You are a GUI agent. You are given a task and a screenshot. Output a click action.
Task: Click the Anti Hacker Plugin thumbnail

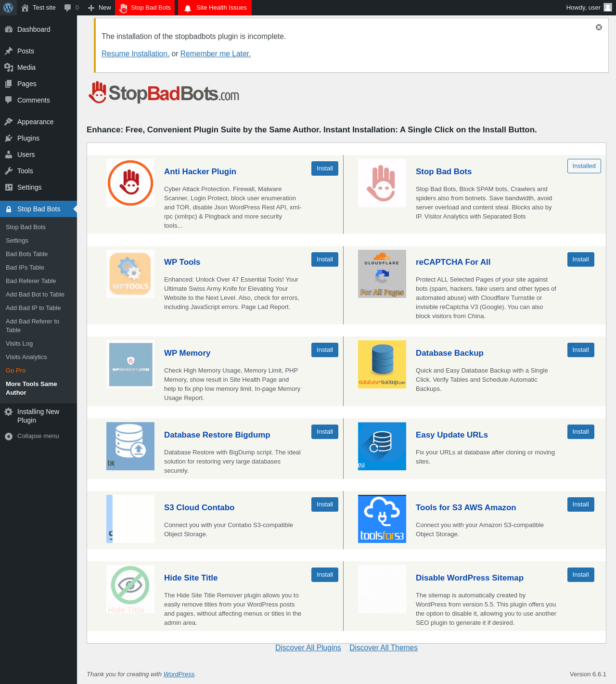coord(130,183)
